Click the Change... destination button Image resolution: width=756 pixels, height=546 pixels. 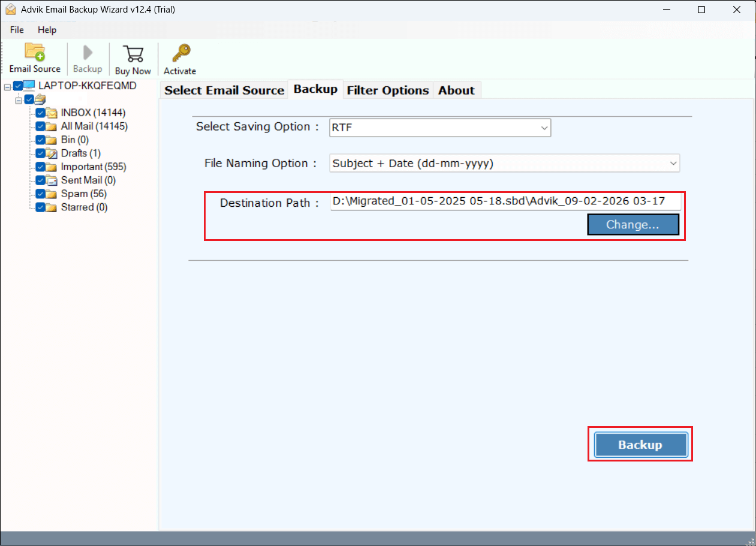(632, 225)
